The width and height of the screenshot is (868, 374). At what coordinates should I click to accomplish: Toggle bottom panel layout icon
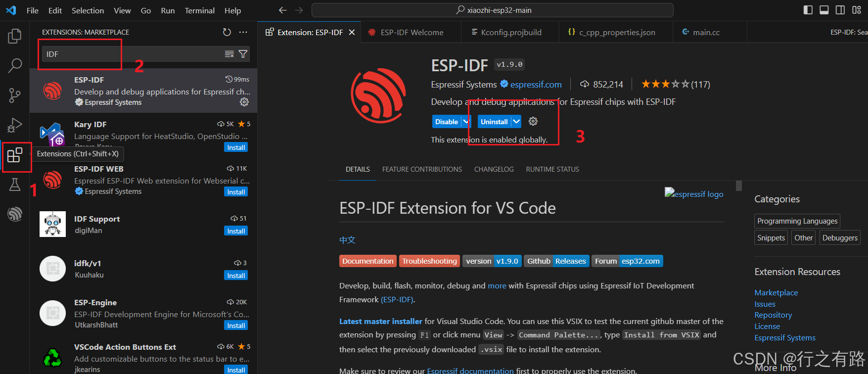click(824, 10)
